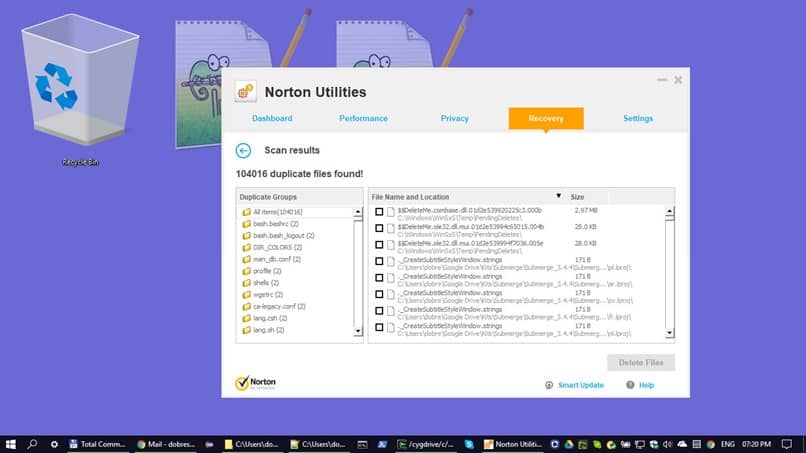Viewport: 806px width, 453px height.
Task: Open taskbar search magnifier
Action: pyautogui.click(x=32, y=444)
